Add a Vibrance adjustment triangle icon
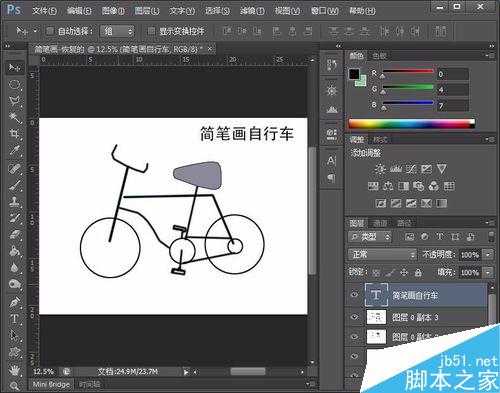Viewport: 500px width, 393px height. tap(442, 169)
